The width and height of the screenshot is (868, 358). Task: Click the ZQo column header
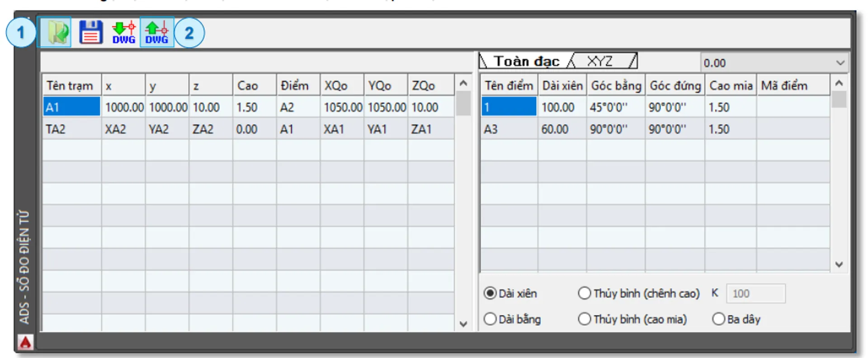click(431, 85)
